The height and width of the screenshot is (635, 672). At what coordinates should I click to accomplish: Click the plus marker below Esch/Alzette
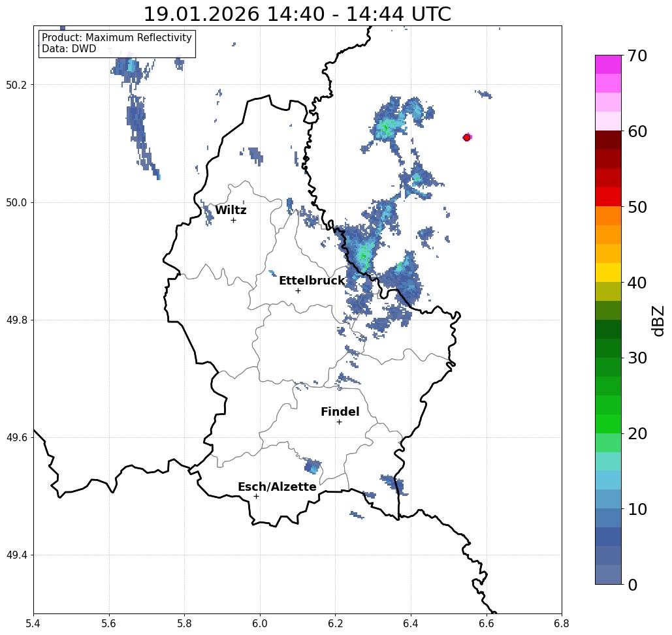coord(256,496)
